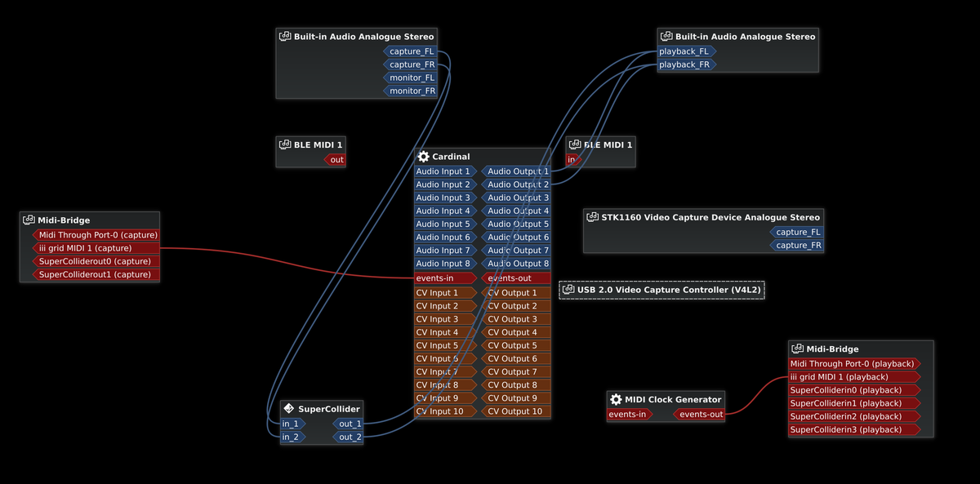
Task: Click icon of Built-in Audio node with playback ports
Action: (666, 37)
